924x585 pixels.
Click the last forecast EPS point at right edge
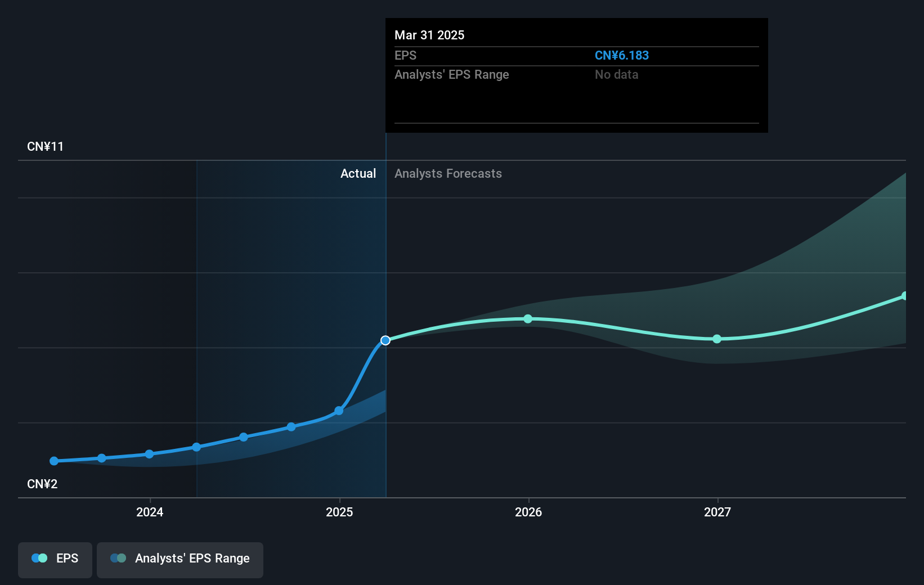pyautogui.click(x=904, y=296)
